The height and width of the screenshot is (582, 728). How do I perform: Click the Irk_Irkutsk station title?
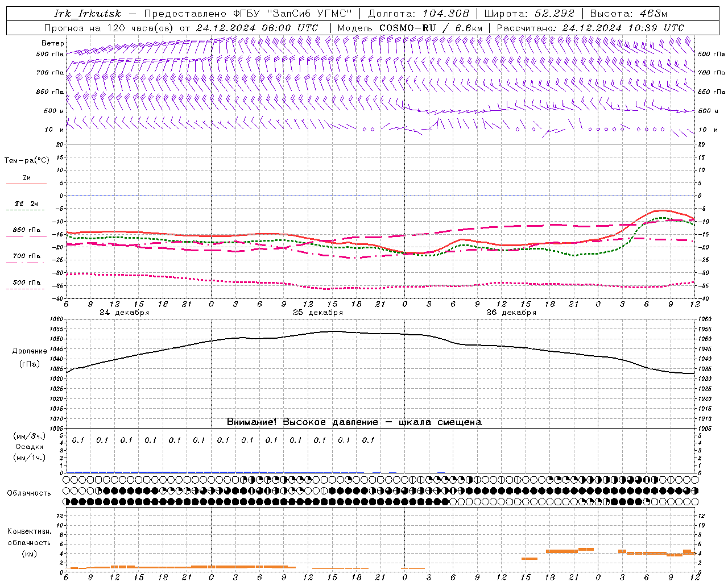coord(87,14)
